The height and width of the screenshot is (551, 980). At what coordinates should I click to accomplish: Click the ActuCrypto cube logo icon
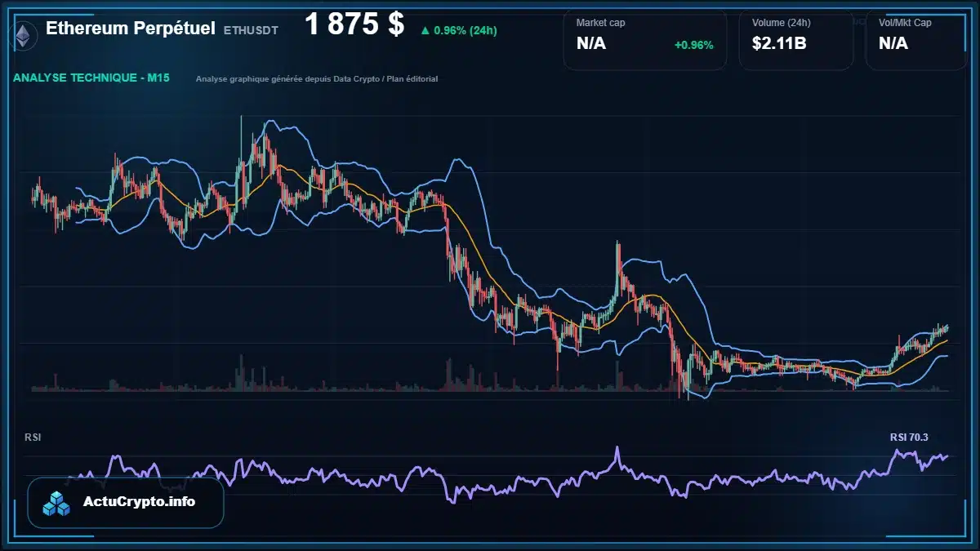(x=56, y=503)
